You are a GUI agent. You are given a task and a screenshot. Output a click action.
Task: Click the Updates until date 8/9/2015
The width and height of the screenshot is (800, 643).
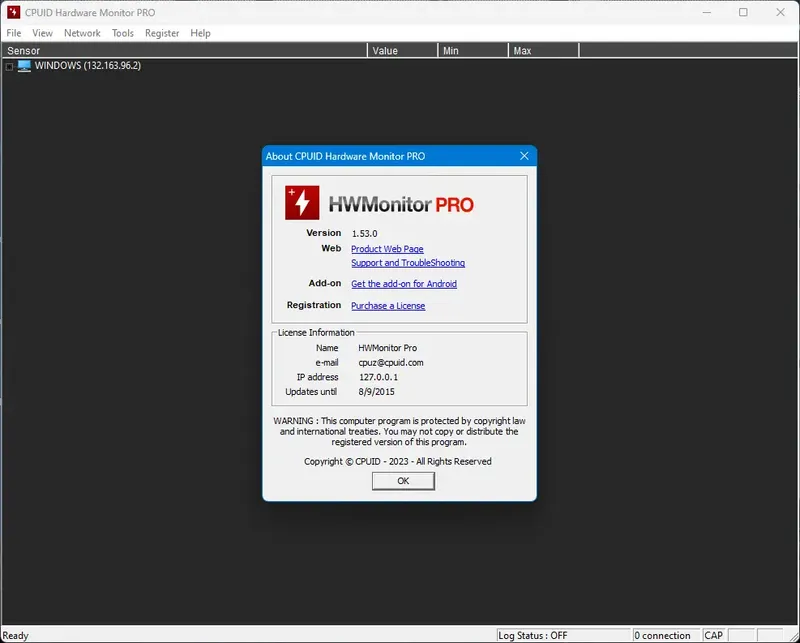(377, 392)
